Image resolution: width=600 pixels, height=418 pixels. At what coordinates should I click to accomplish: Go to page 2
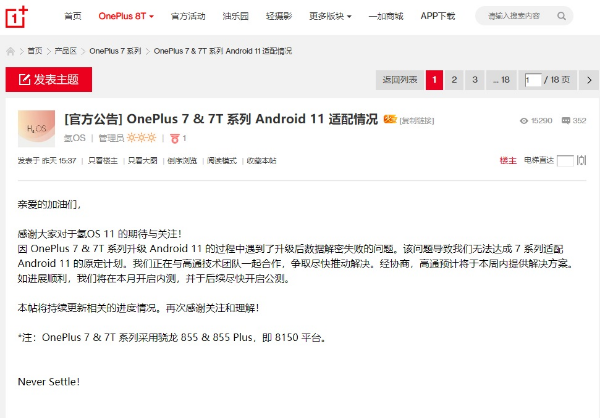coord(454,80)
